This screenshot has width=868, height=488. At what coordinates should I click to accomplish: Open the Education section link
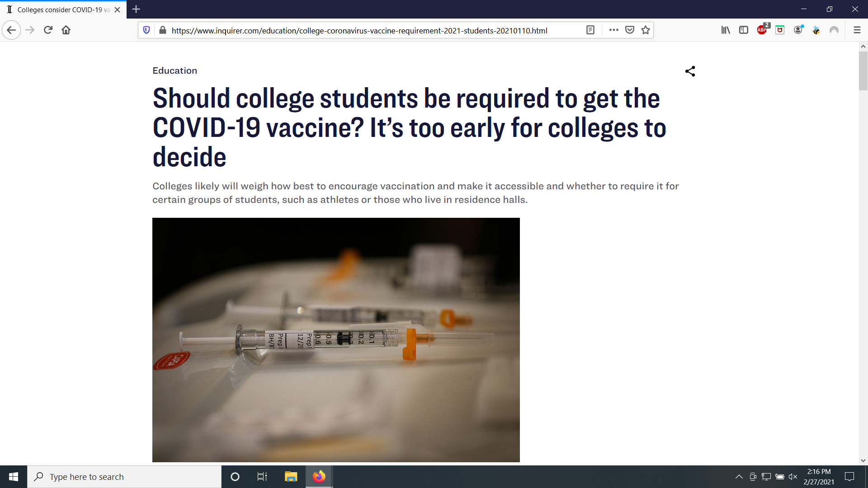tap(175, 70)
